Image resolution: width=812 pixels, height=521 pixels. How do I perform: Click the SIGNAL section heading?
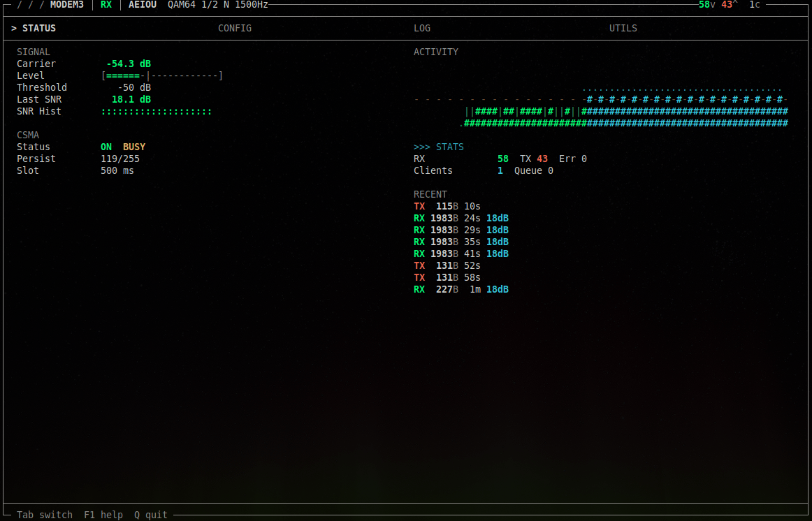pos(33,52)
